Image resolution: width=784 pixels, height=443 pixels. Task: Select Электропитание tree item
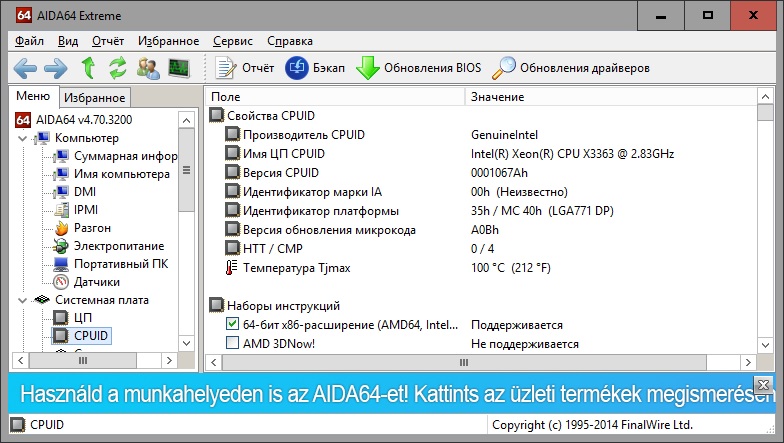(x=109, y=246)
